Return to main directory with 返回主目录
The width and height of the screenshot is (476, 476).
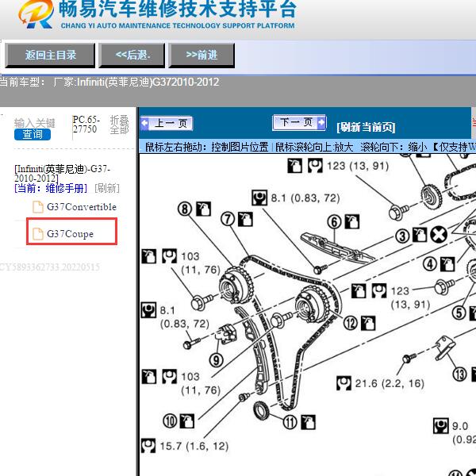coord(50,56)
